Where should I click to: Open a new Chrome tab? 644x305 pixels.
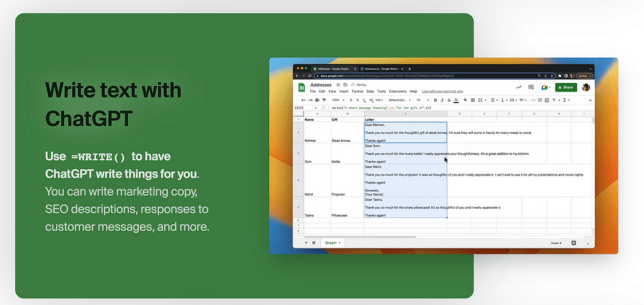410,69
